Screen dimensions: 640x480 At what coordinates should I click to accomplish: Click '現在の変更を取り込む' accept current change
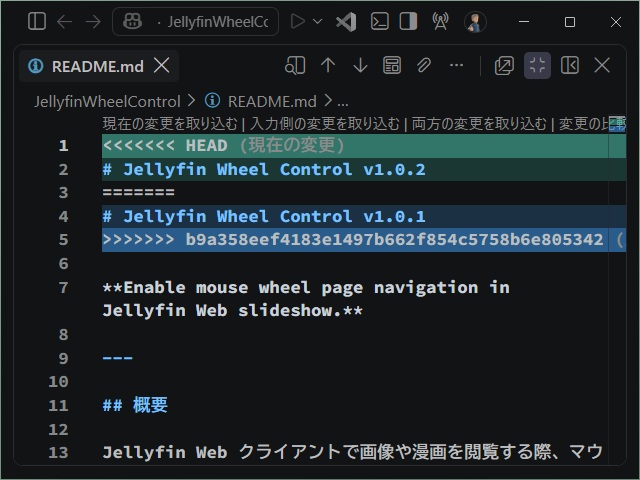click(170, 123)
